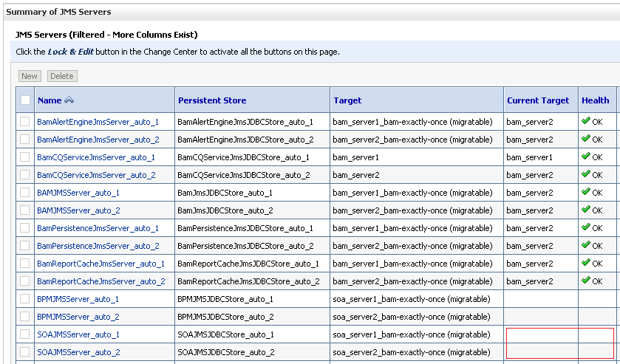This screenshot has height=364, width=620.
Task: Select the checkbox next to SOAJMSServer_auto_1
Action: (26, 334)
